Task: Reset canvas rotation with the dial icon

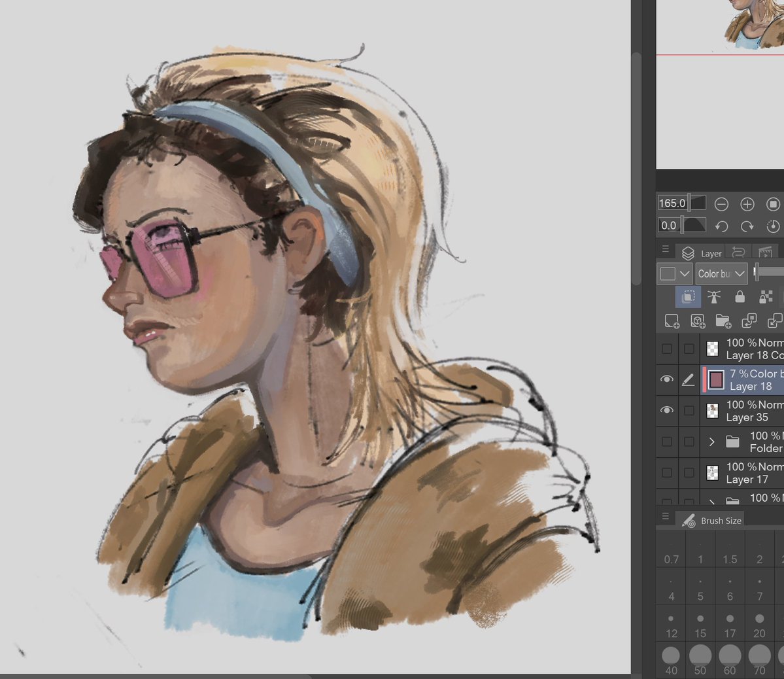Action: click(x=773, y=226)
